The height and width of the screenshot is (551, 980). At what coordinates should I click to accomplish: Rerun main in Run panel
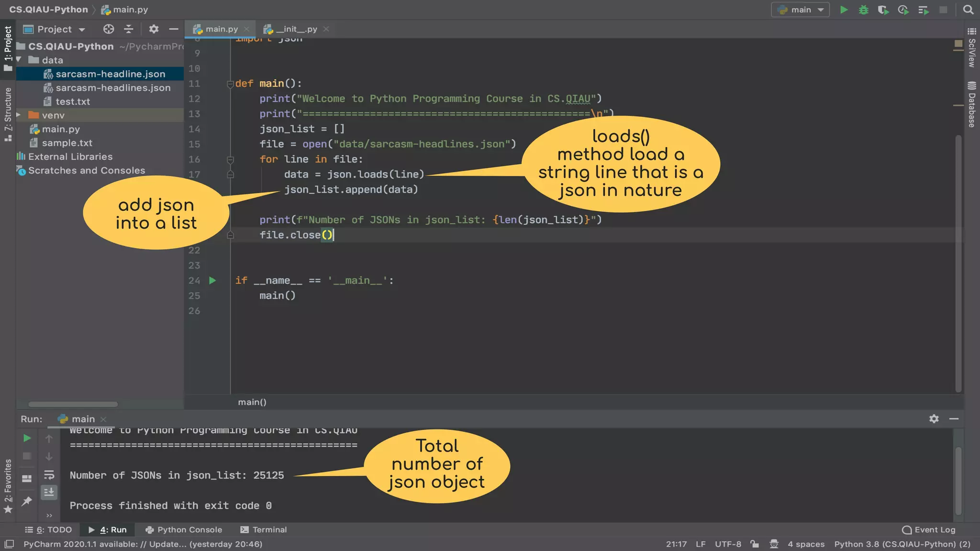click(x=27, y=438)
